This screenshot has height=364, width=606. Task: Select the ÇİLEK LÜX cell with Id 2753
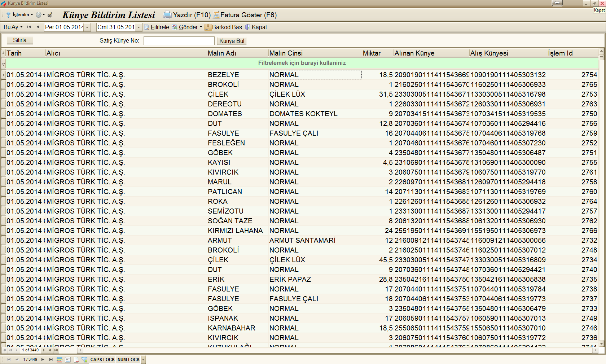tap(315, 94)
